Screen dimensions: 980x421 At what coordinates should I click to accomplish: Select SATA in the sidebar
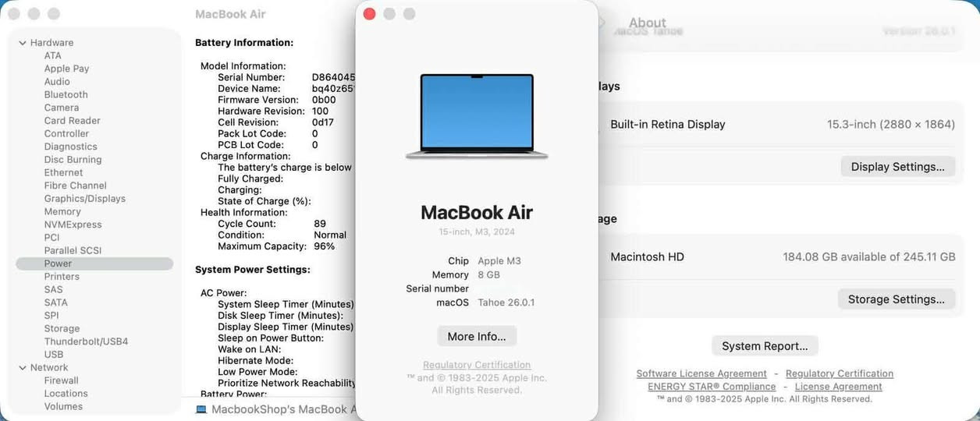(55, 302)
